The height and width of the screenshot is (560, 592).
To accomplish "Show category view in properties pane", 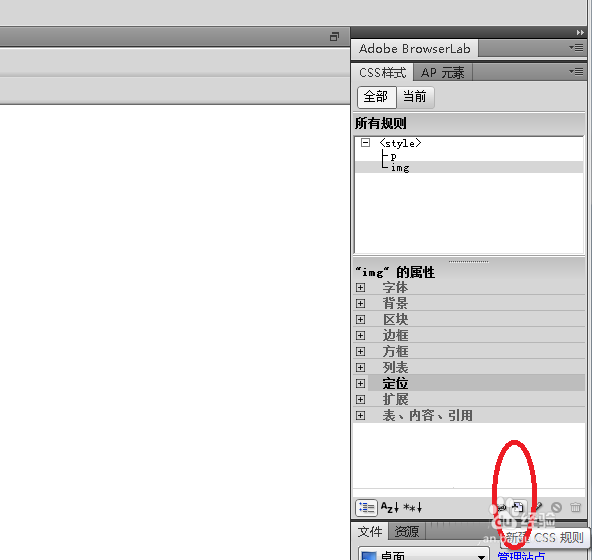I will (x=366, y=508).
